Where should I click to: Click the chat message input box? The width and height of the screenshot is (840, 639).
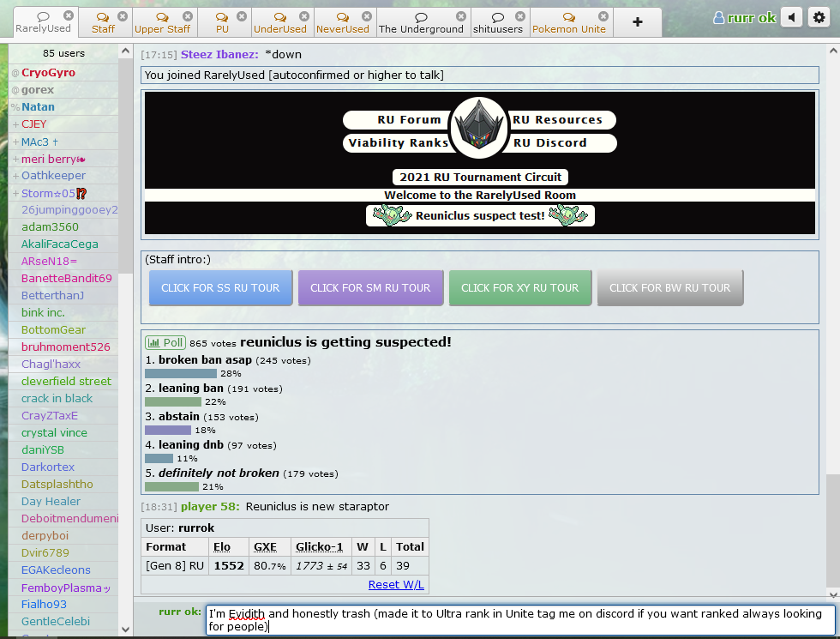click(x=520, y=620)
